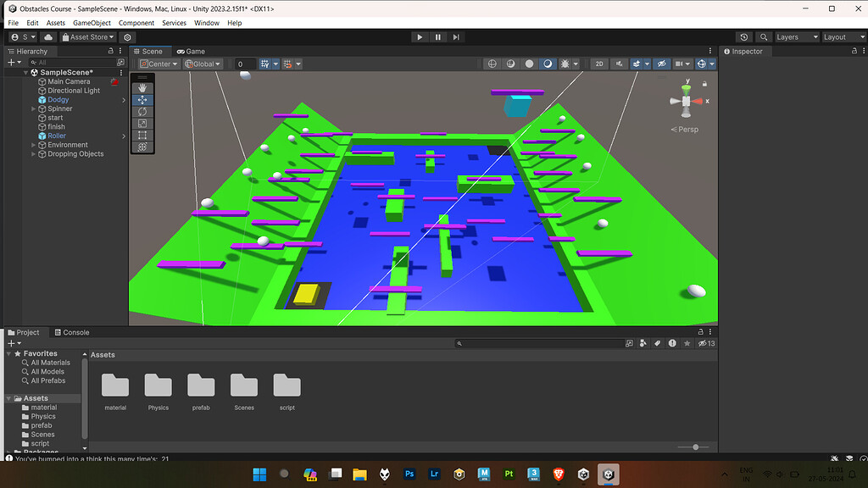Viewport: 868px width, 488px height.
Task: Open the Dodgy prefab arrow
Action: (124, 100)
